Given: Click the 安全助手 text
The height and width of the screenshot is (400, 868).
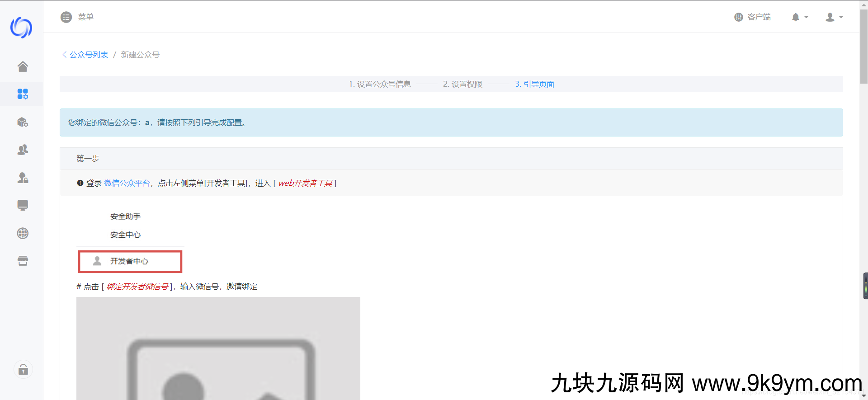Looking at the screenshot, I should click(x=126, y=216).
